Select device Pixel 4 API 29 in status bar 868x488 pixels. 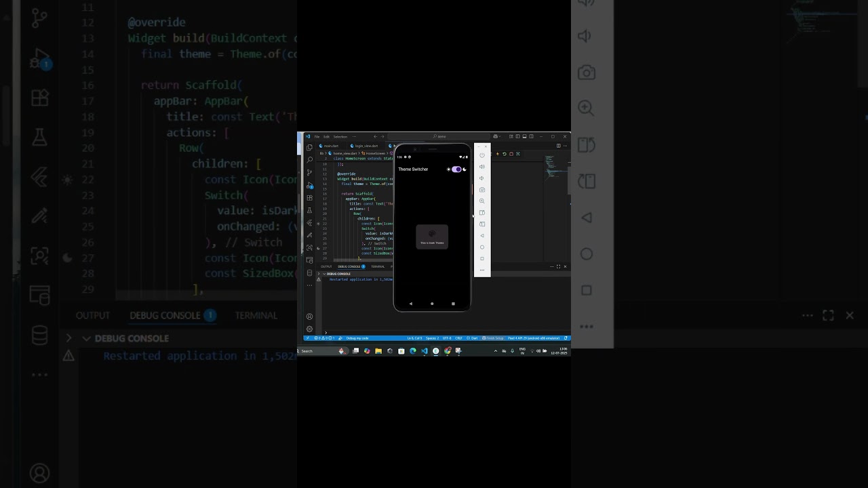pos(534,338)
